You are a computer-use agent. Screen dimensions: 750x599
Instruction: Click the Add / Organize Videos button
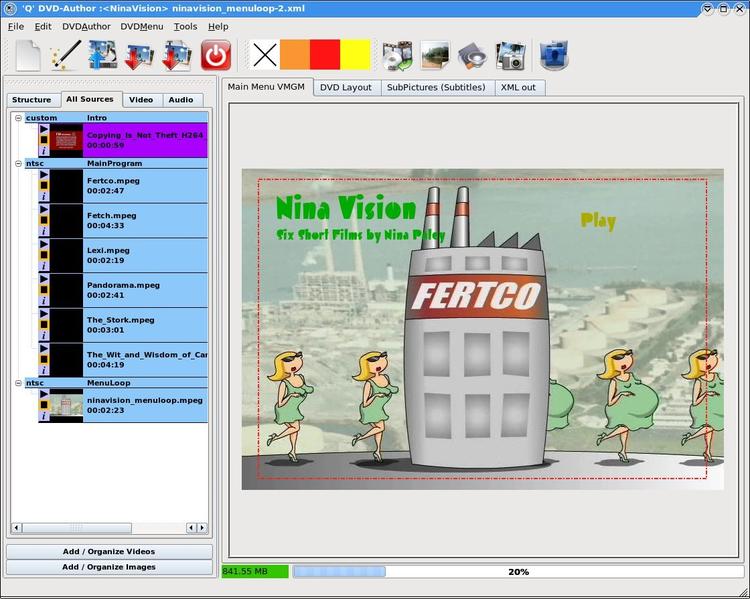coord(109,552)
